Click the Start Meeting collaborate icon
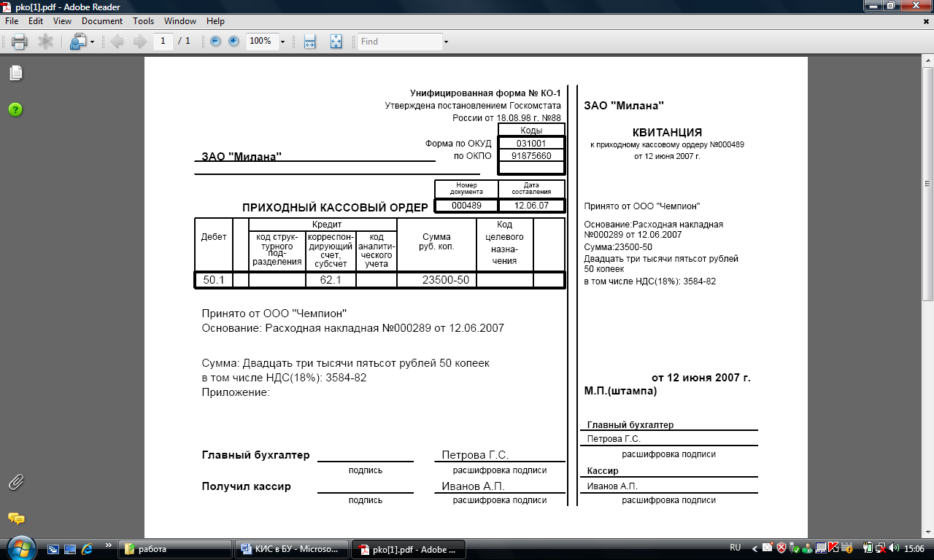The width and height of the screenshot is (934, 560). [x=78, y=42]
